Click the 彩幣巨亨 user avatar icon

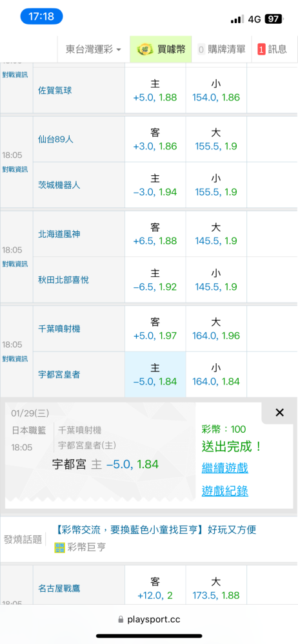(59, 547)
